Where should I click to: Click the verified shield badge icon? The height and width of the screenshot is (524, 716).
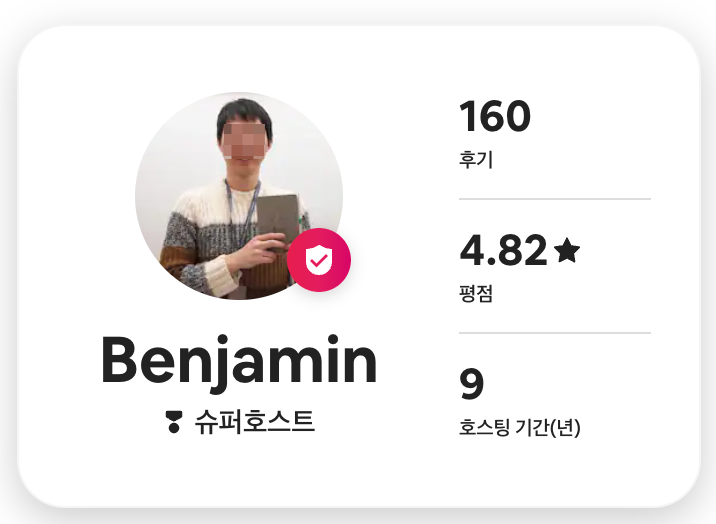pyautogui.click(x=319, y=260)
